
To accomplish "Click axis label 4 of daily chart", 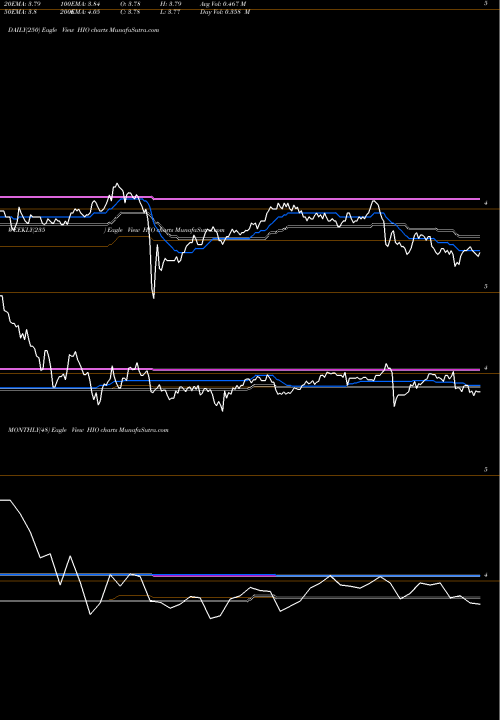I will pos(486,202).
